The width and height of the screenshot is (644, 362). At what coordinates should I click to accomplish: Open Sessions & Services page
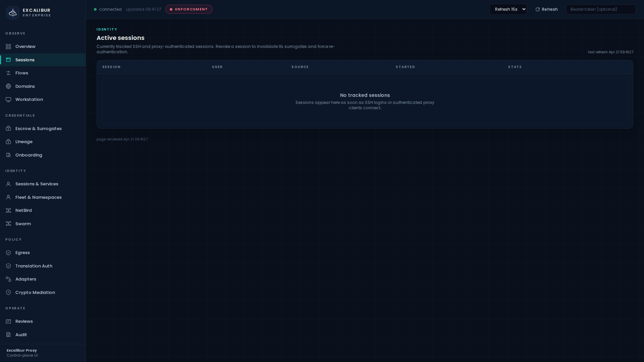37,184
